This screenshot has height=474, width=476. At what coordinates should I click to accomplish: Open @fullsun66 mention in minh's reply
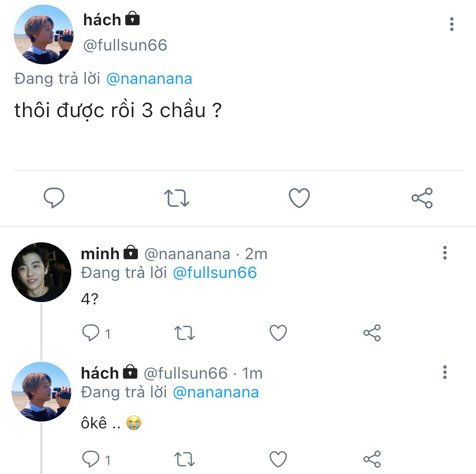click(x=215, y=273)
